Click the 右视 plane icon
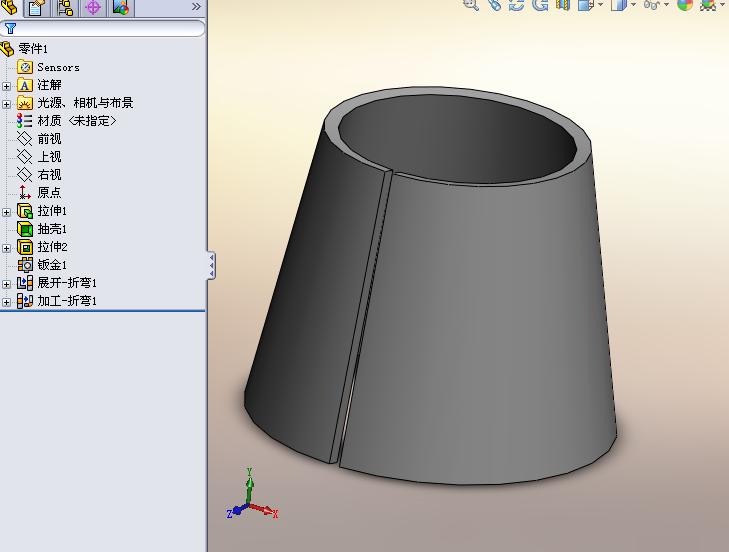Viewport: 729px width, 552px height. (x=25, y=174)
